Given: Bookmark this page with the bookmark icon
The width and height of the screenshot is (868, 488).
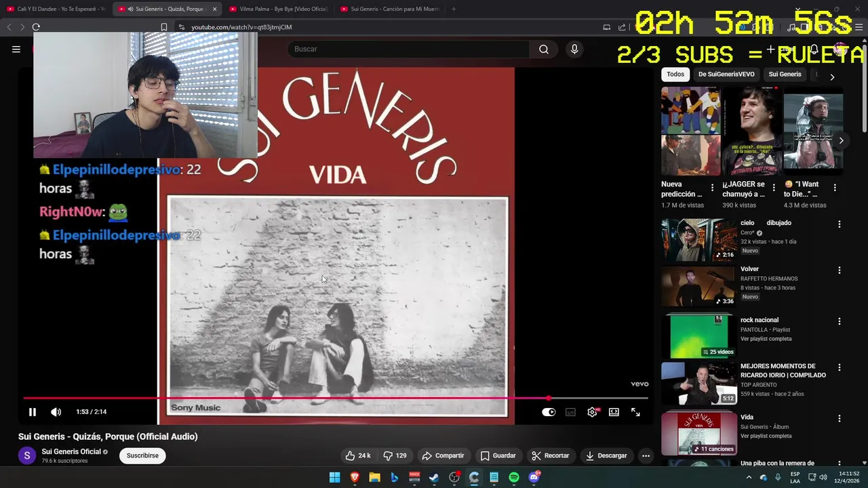Looking at the screenshot, I should pos(163,27).
